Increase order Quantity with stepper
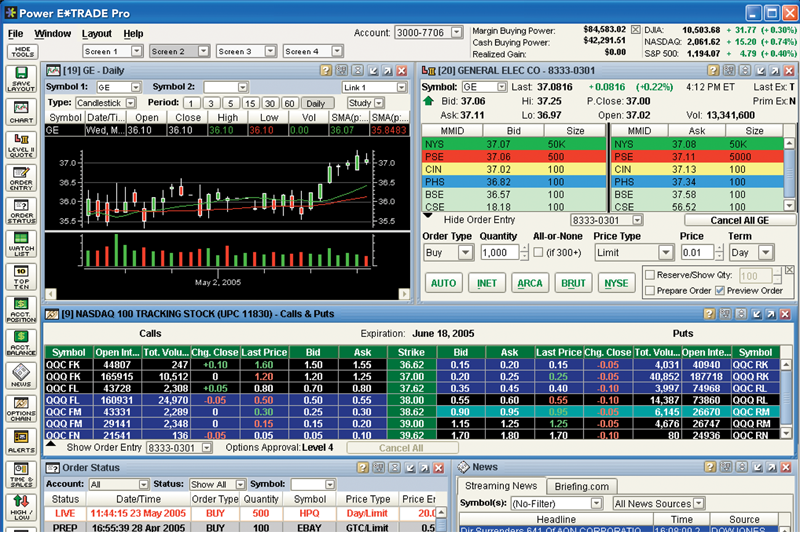 (524, 248)
